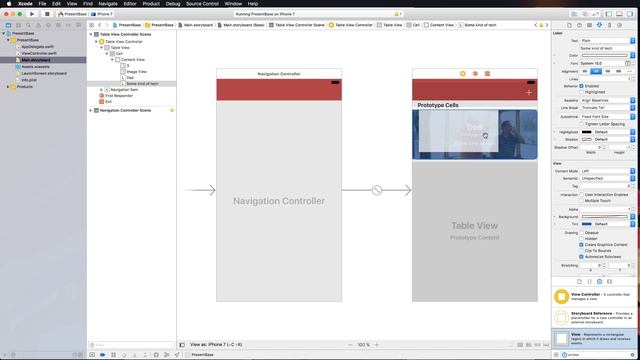Enable User Interaction Enabled checkbox
Screen dimensions: 640x360
[581, 195]
